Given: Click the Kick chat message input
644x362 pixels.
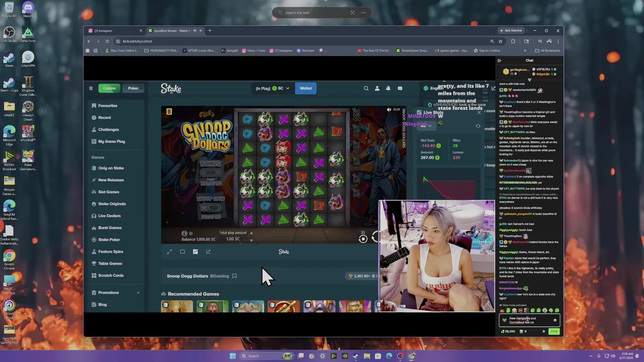Looking at the screenshot, I should [529, 320].
